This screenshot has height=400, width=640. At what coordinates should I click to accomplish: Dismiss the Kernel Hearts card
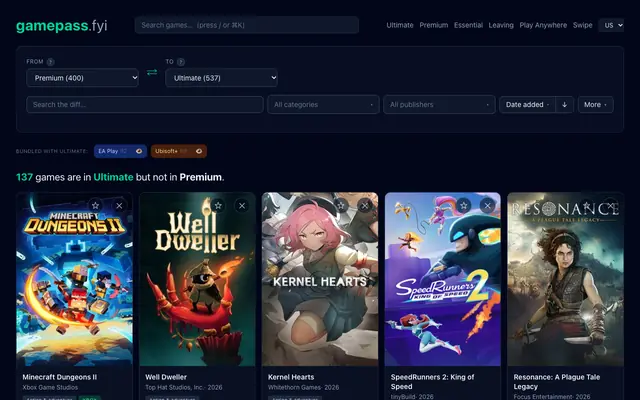click(365, 205)
